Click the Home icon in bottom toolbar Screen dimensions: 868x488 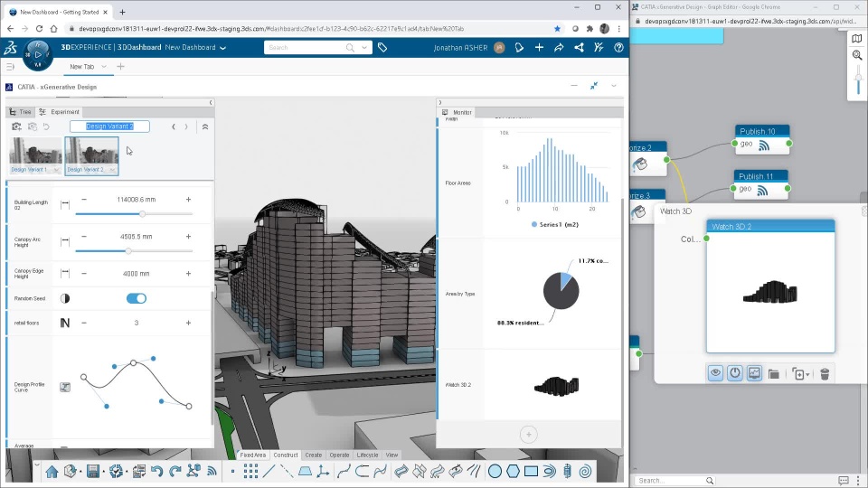[52, 472]
